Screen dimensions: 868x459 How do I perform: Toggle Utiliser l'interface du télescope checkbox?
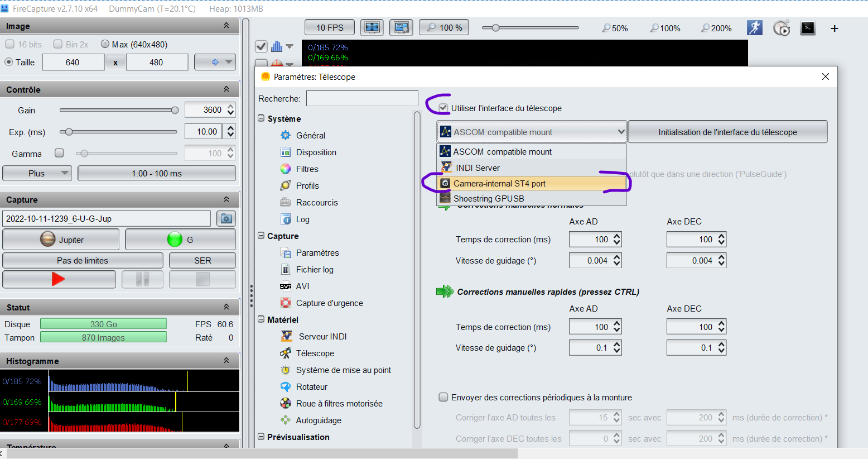coord(443,108)
